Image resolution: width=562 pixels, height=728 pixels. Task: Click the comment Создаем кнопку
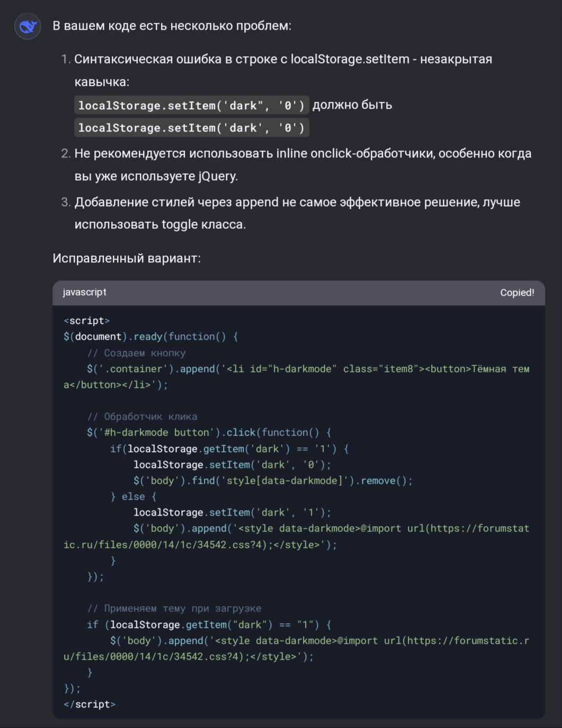136,353
